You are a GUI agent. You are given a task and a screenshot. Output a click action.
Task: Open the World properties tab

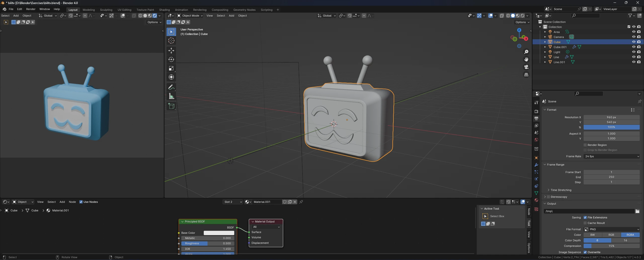(x=536, y=140)
